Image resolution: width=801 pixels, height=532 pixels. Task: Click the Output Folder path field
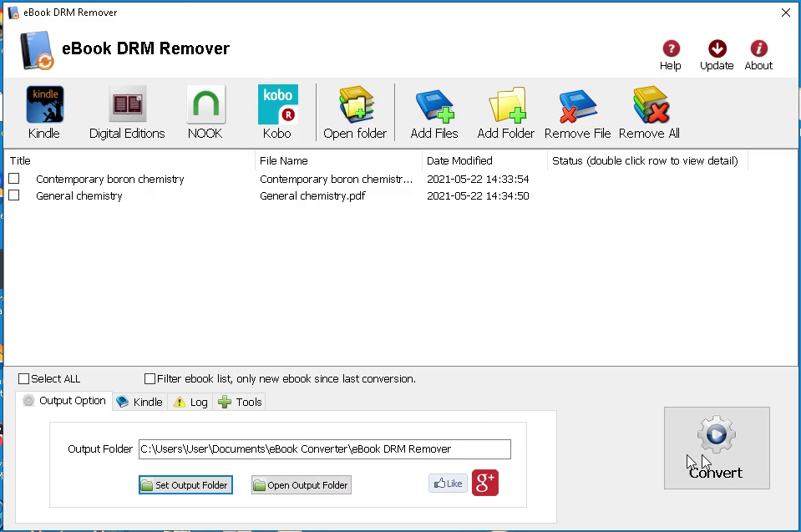tap(325, 449)
